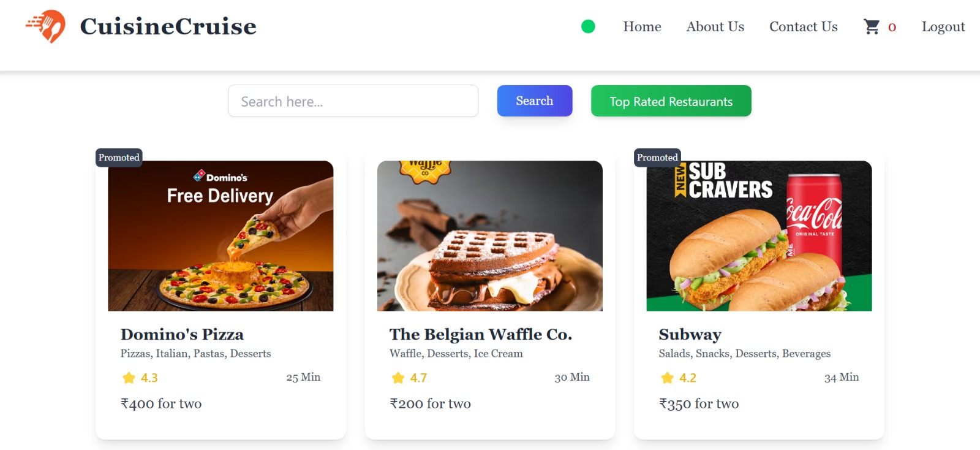The image size is (980, 450).
Task: Click the Promoted badge on Domino's card
Action: (119, 158)
